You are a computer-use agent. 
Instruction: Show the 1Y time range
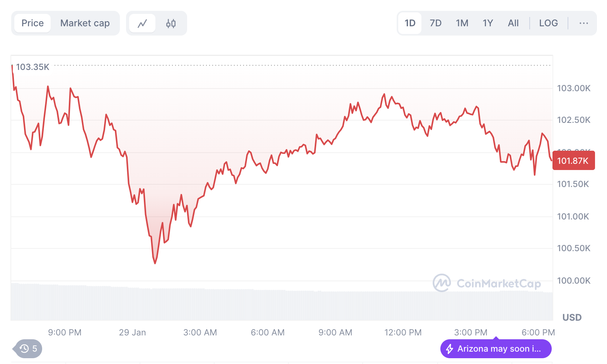488,23
